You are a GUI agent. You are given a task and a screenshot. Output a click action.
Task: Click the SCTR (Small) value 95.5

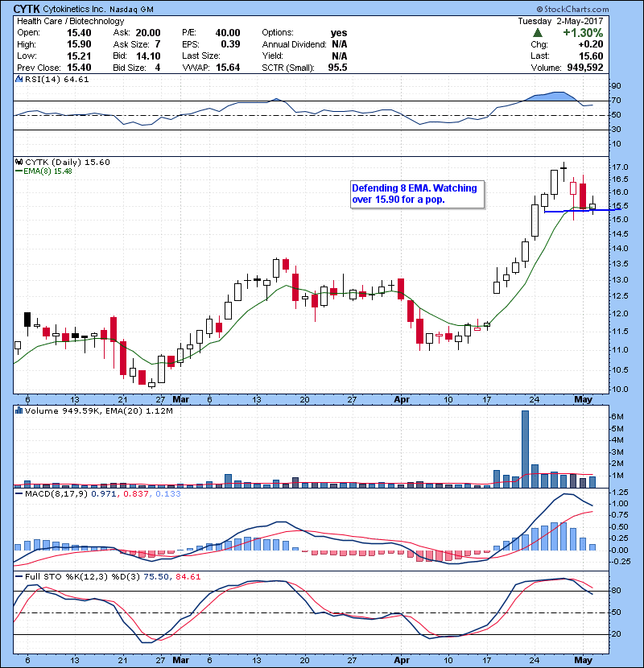coord(337,68)
